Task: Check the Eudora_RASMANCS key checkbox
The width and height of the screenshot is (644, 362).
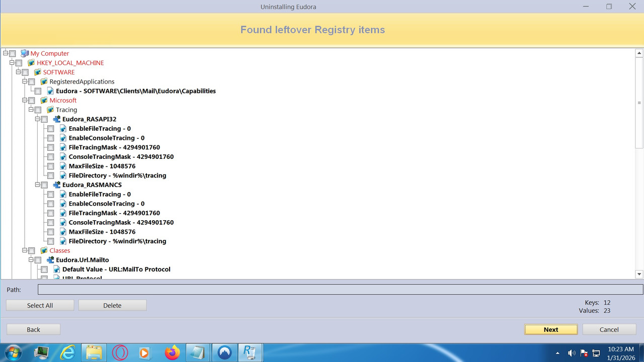Action: click(44, 185)
